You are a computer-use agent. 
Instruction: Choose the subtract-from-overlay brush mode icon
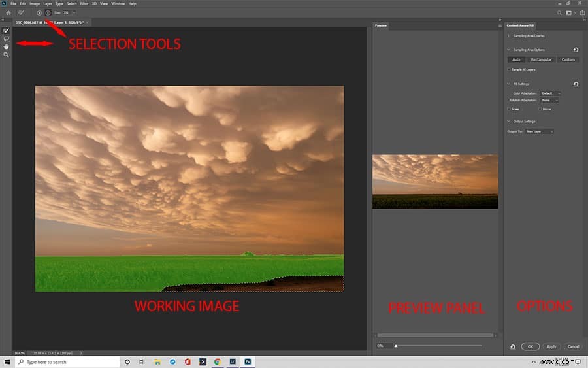point(48,13)
